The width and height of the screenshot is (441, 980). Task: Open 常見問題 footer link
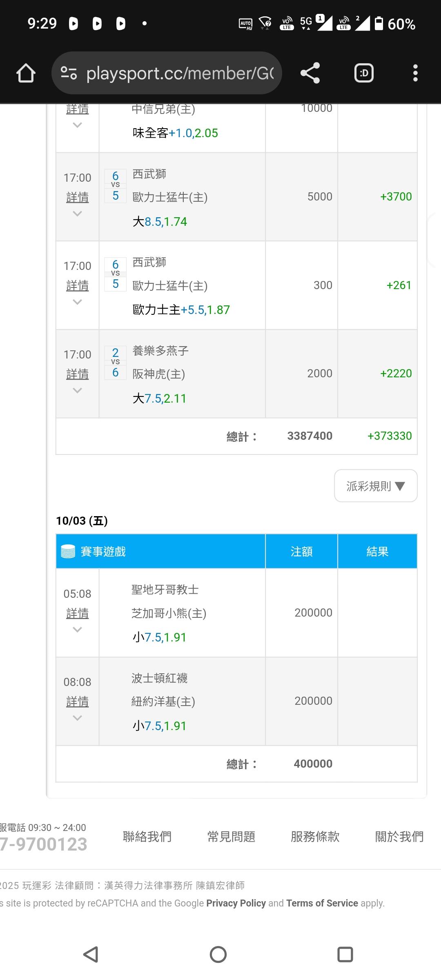[231, 837]
